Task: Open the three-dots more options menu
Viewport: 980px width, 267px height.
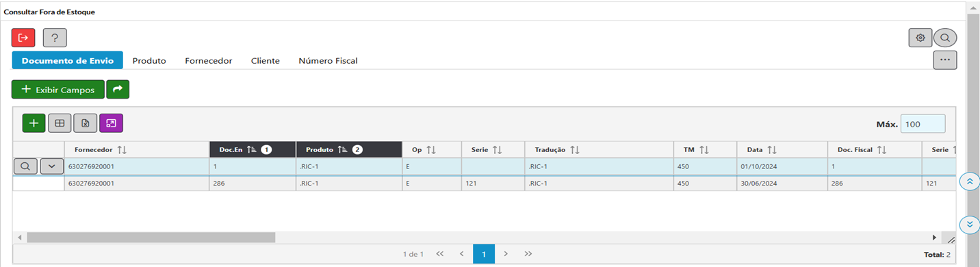Action: point(945,60)
